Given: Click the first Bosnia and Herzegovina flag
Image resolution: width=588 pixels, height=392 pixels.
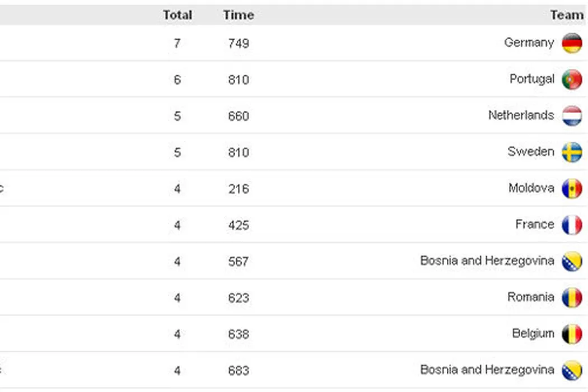Looking at the screenshot, I should coord(572,261).
